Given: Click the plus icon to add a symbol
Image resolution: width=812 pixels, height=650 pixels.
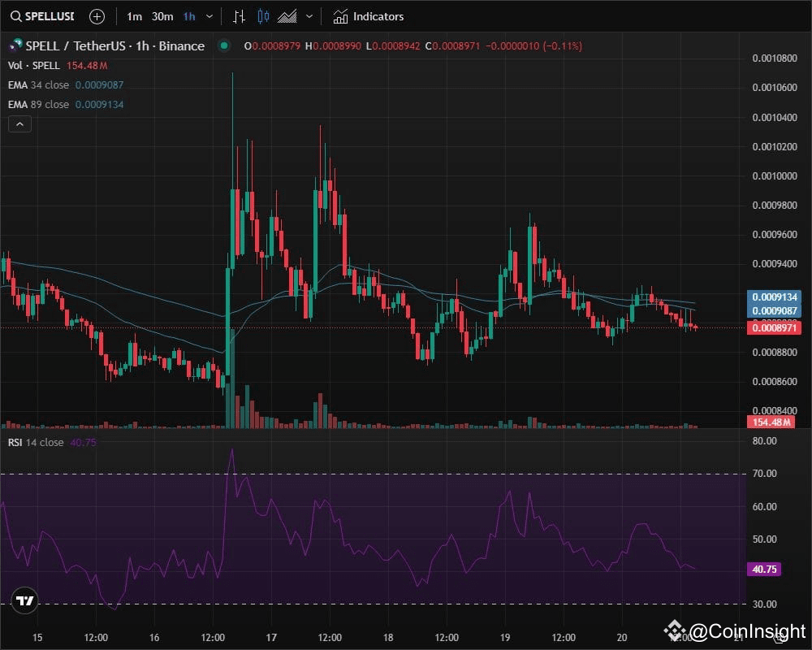Looking at the screenshot, I should point(97,16).
